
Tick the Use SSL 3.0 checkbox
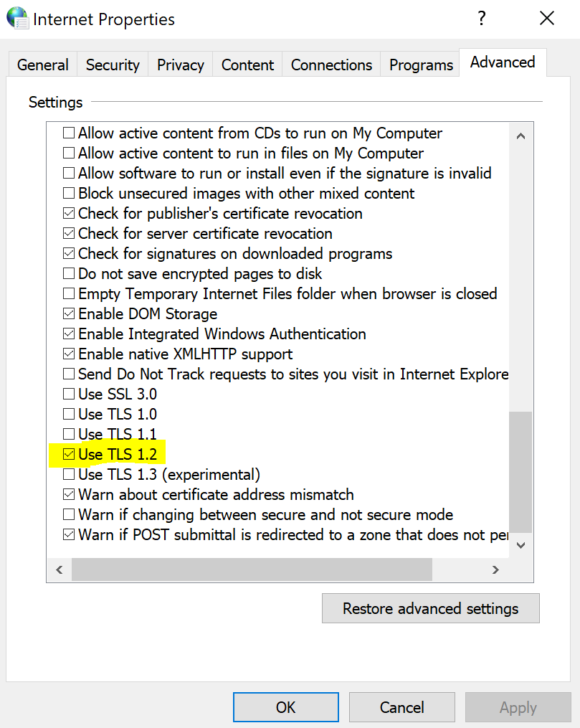(69, 394)
